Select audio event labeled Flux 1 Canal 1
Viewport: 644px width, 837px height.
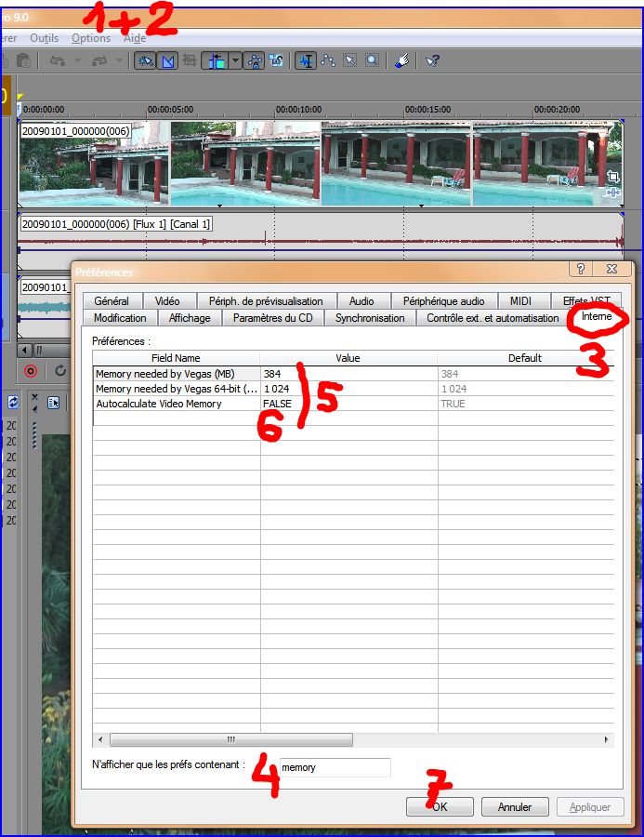point(320,240)
